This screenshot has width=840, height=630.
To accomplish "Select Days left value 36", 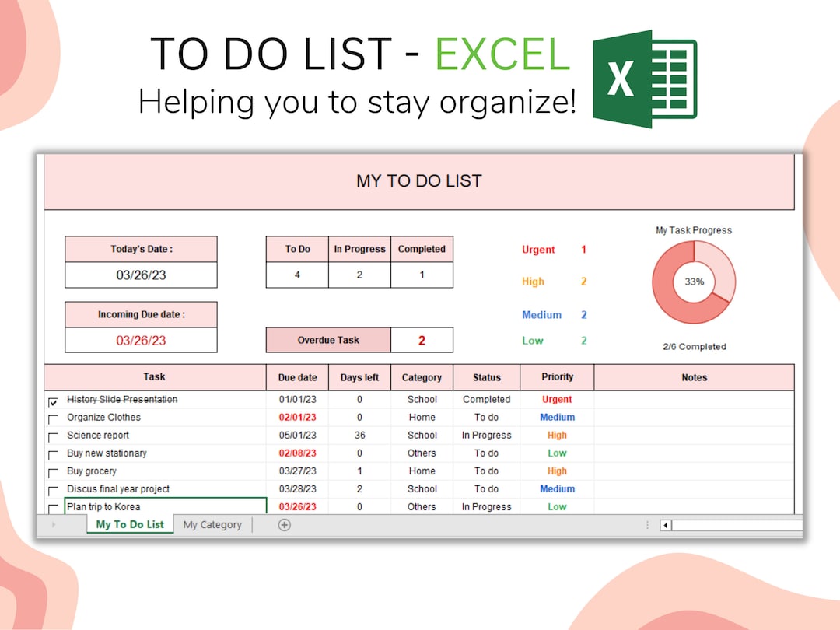I will pyautogui.click(x=359, y=435).
